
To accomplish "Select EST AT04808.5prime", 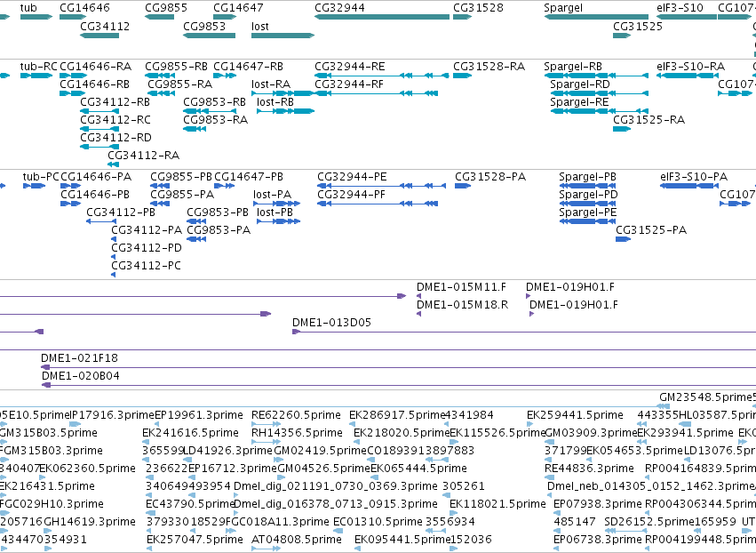I will [296, 540].
